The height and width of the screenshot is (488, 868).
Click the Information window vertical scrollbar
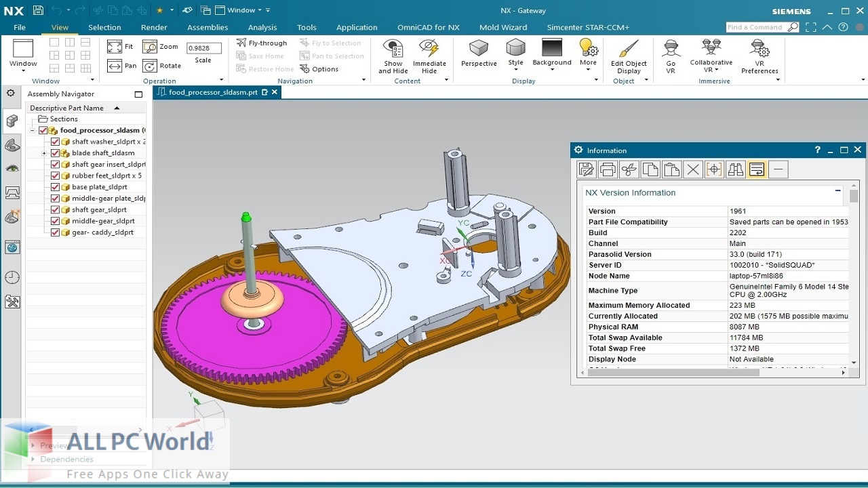854,197
